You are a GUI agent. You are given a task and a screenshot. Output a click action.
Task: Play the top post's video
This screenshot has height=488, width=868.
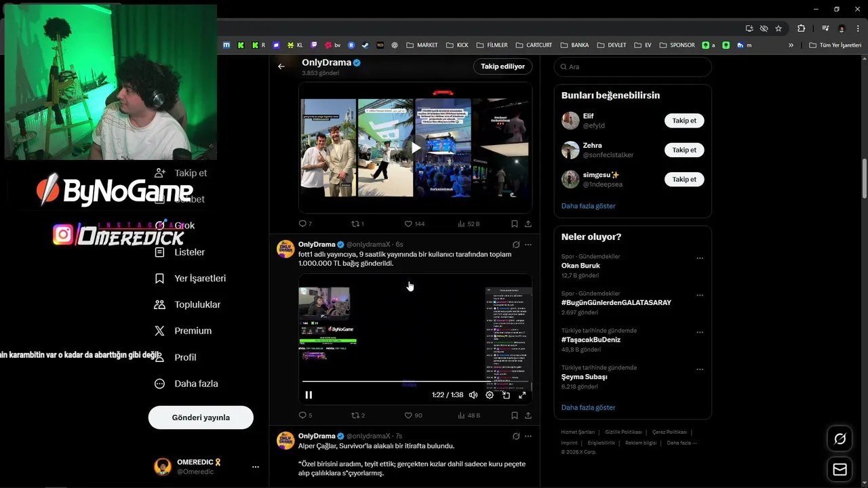pyautogui.click(x=416, y=148)
